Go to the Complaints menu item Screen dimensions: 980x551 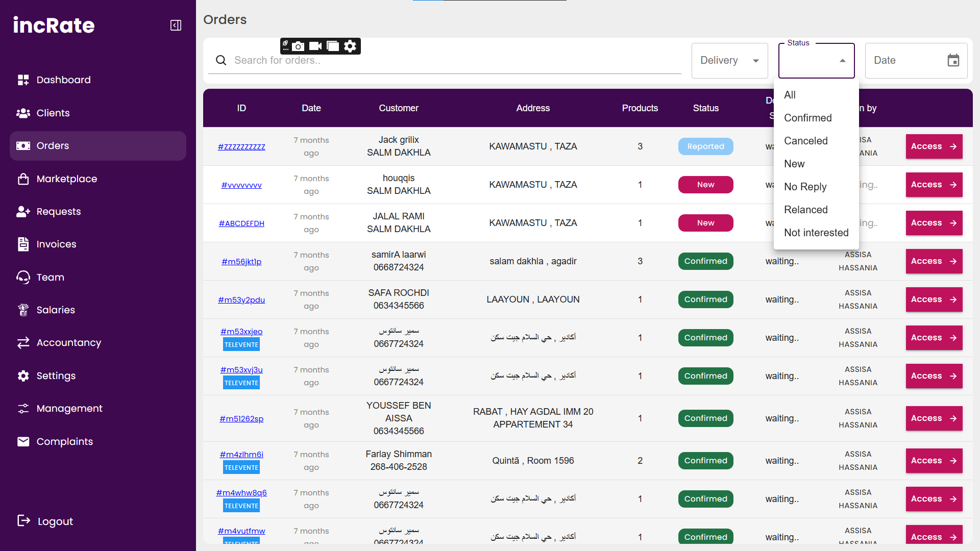click(x=64, y=441)
